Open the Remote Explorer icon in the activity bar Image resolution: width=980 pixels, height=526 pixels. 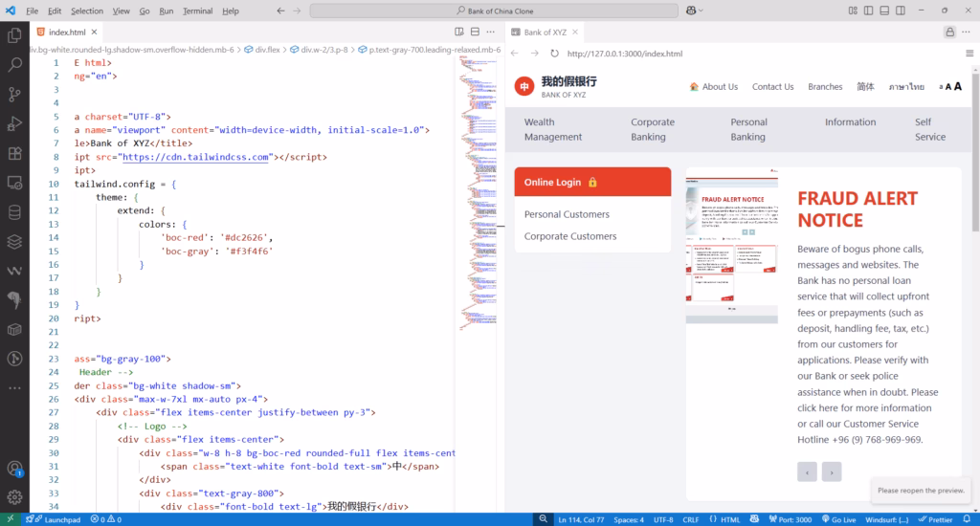click(x=14, y=183)
